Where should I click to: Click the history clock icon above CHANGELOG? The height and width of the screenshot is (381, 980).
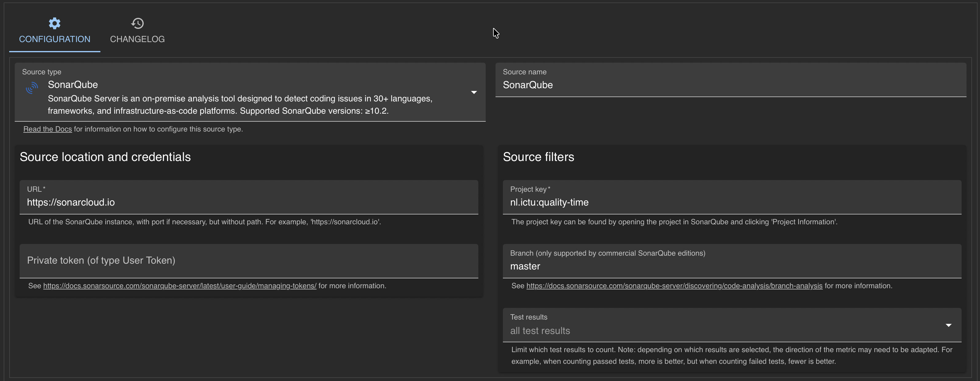[x=137, y=23]
